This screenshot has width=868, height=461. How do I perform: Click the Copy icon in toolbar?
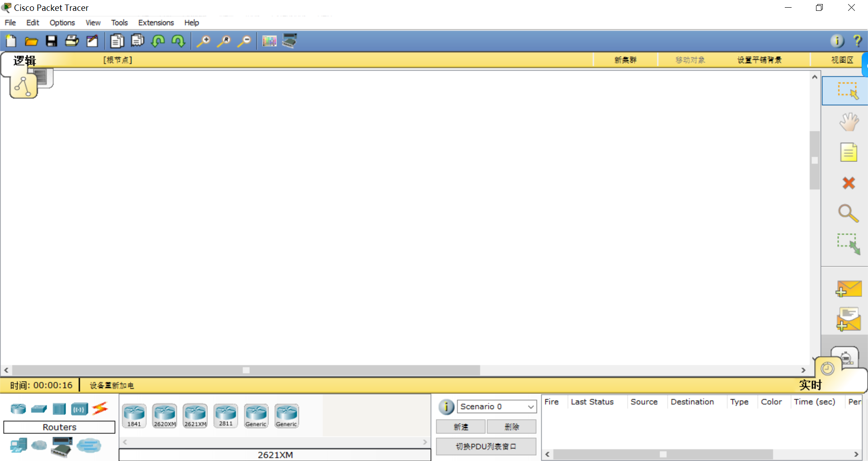117,41
